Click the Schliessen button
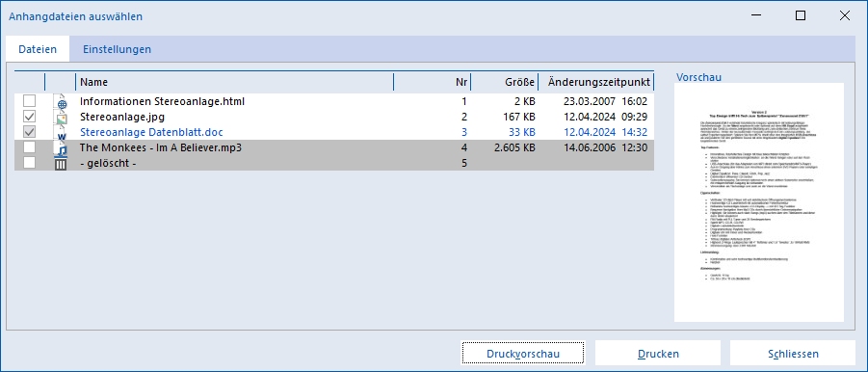Image resolution: width=868 pixels, height=372 pixels. click(793, 354)
